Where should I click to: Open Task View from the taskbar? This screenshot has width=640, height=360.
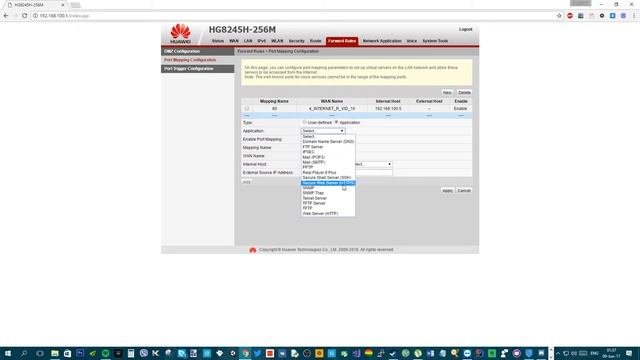pyautogui.click(x=40, y=353)
